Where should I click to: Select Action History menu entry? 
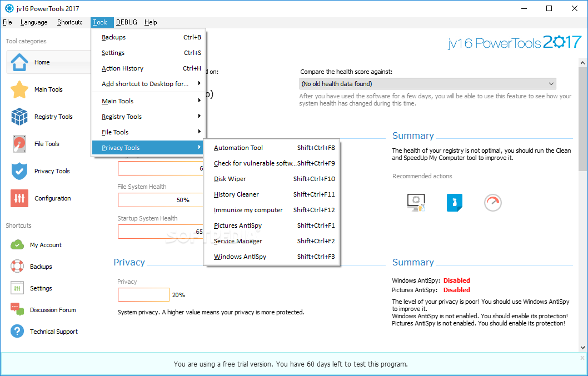pyautogui.click(x=149, y=68)
